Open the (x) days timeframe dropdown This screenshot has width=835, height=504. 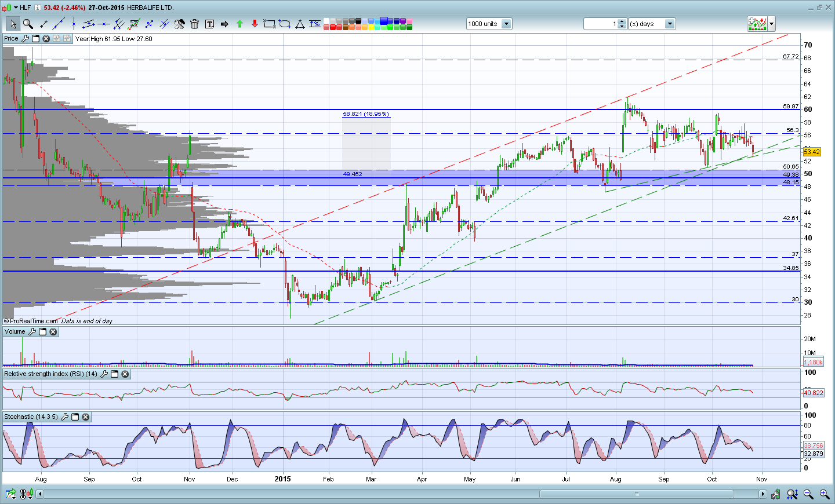670,24
